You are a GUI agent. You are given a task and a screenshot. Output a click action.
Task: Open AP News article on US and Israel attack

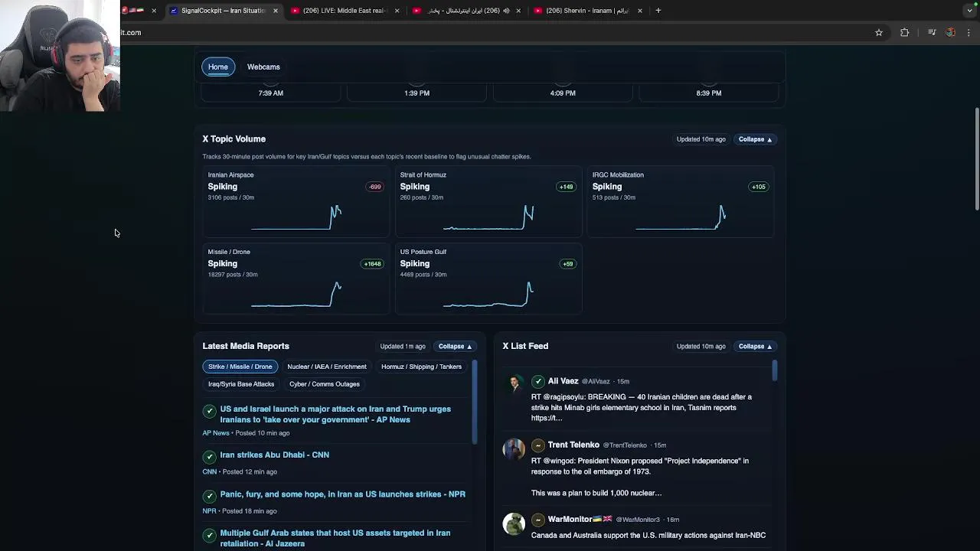point(335,414)
